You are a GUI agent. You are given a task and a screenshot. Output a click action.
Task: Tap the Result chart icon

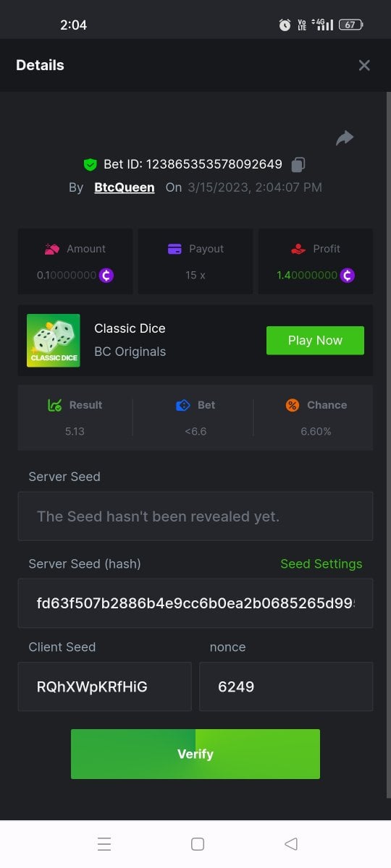[x=54, y=405]
